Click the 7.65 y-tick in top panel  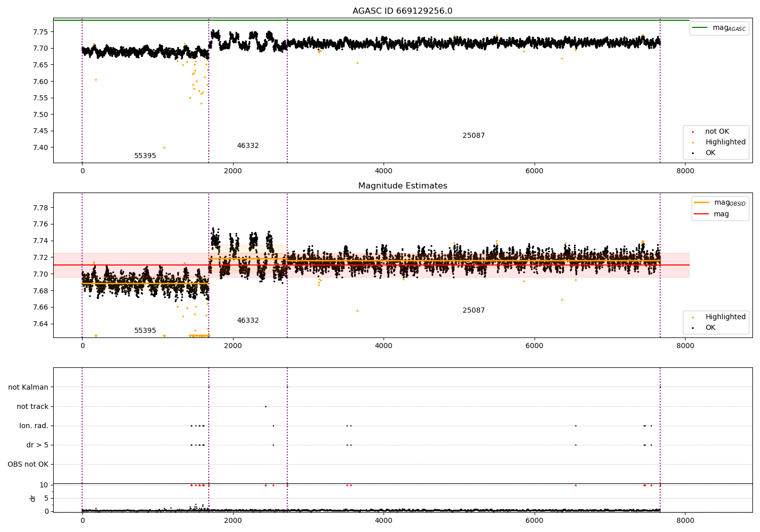[x=41, y=65]
